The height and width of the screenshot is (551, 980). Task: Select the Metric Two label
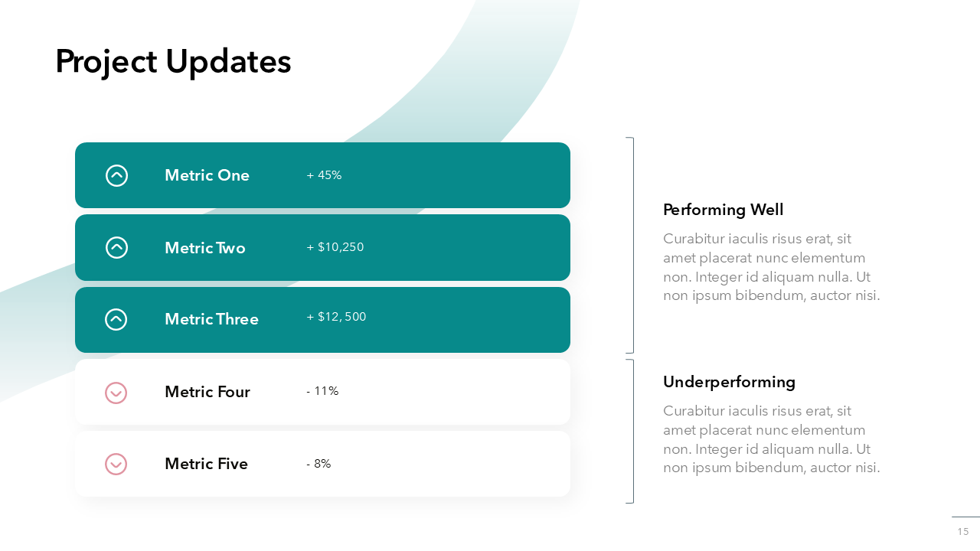(x=204, y=248)
